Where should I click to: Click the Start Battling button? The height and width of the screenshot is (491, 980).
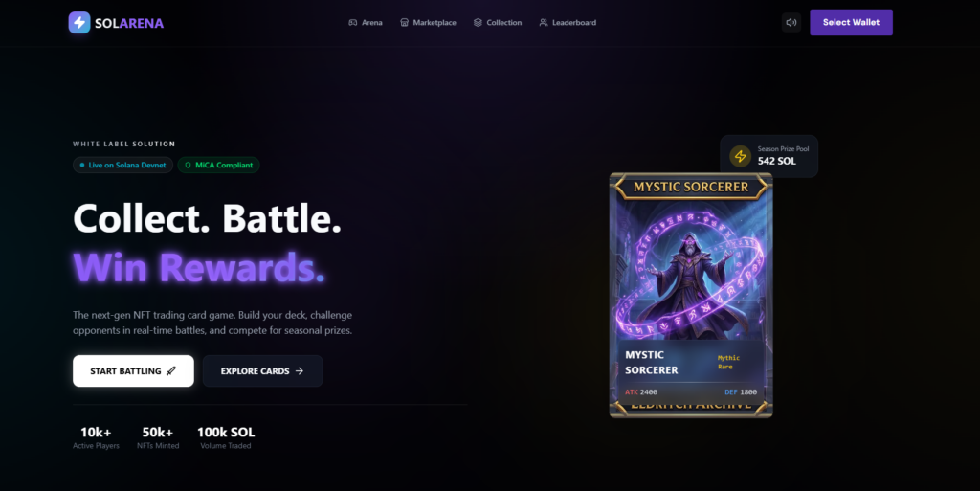tap(133, 371)
